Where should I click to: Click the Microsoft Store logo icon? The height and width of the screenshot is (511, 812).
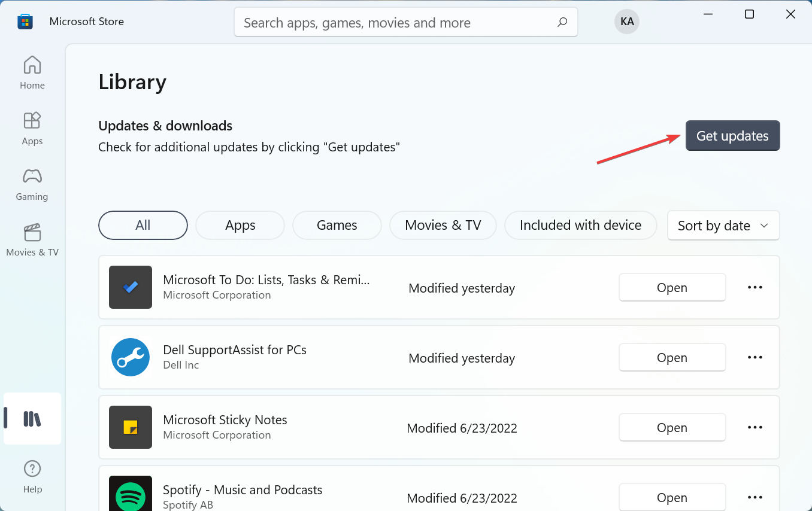click(25, 21)
